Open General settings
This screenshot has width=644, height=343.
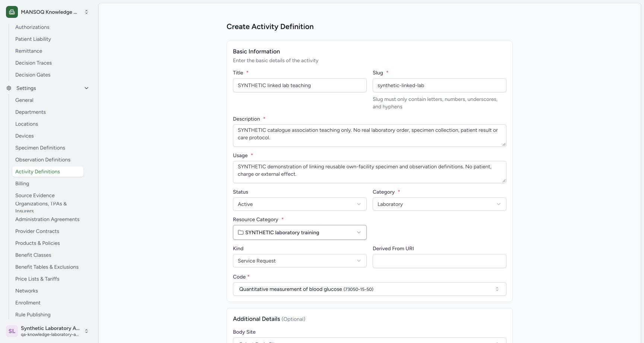[48, 100]
